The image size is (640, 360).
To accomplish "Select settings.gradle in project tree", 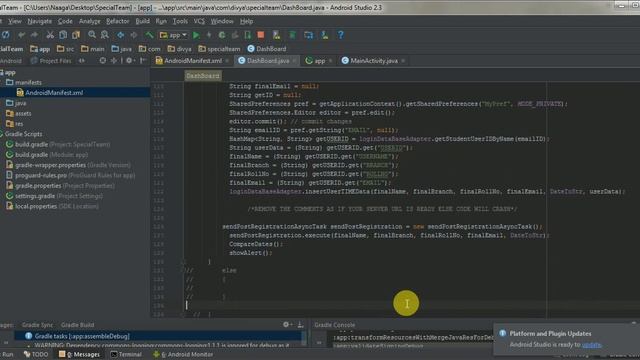I will coord(54,196).
